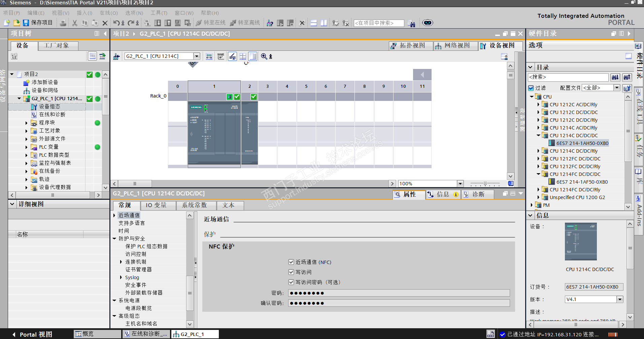Click the upload from device icon
Viewport: 644px width, 339px height.
(x=168, y=23)
